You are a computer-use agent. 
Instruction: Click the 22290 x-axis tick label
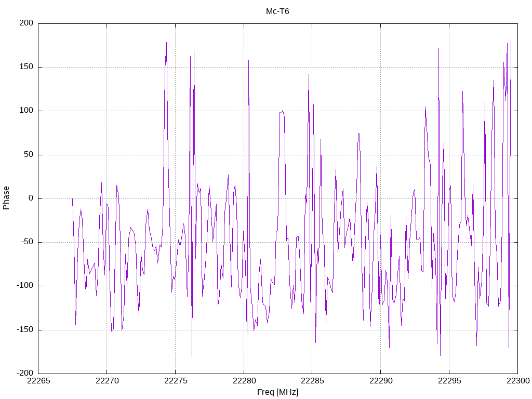[381, 381]
